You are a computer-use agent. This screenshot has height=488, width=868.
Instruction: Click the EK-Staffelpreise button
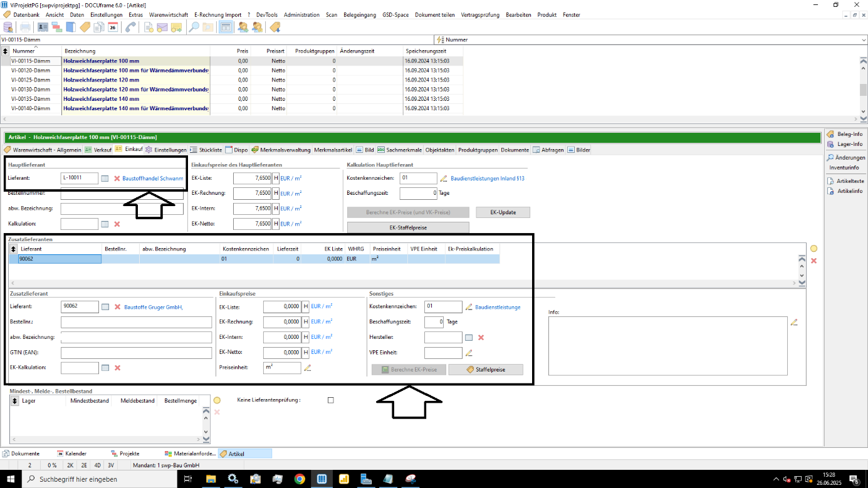coord(408,228)
